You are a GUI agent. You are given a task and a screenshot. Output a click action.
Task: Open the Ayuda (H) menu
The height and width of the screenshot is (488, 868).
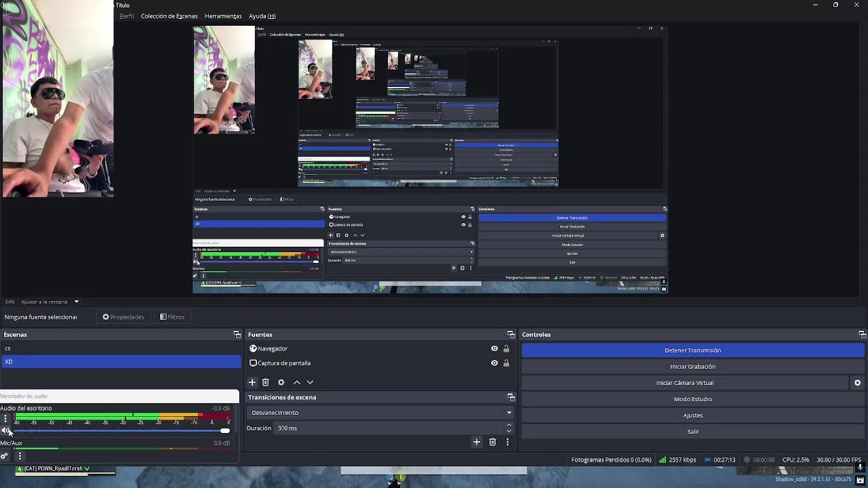pyautogui.click(x=262, y=16)
